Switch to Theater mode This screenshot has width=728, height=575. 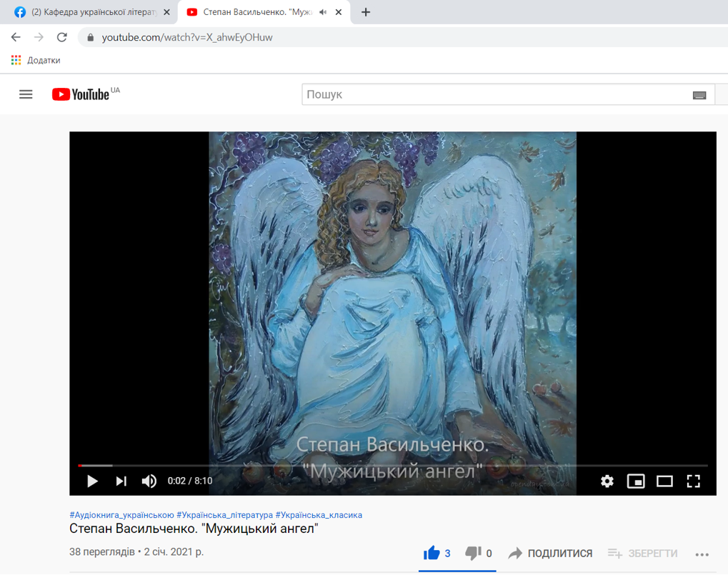[x=664, y=481]
